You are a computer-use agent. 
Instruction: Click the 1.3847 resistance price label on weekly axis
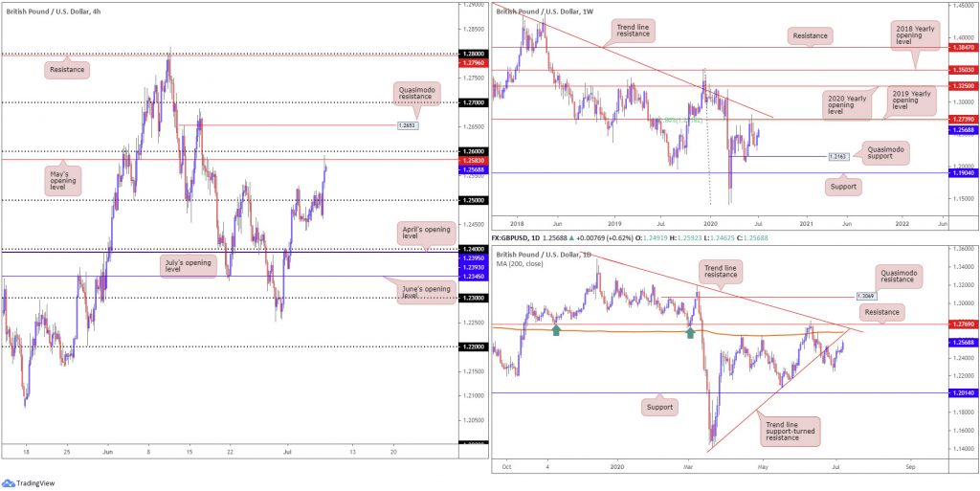[x=964, y=47]
